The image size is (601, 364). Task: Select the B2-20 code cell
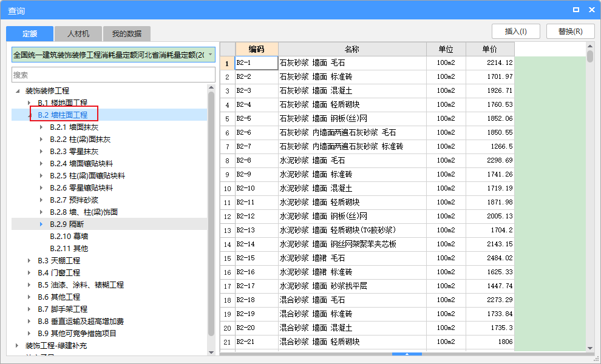click(256, 328)
